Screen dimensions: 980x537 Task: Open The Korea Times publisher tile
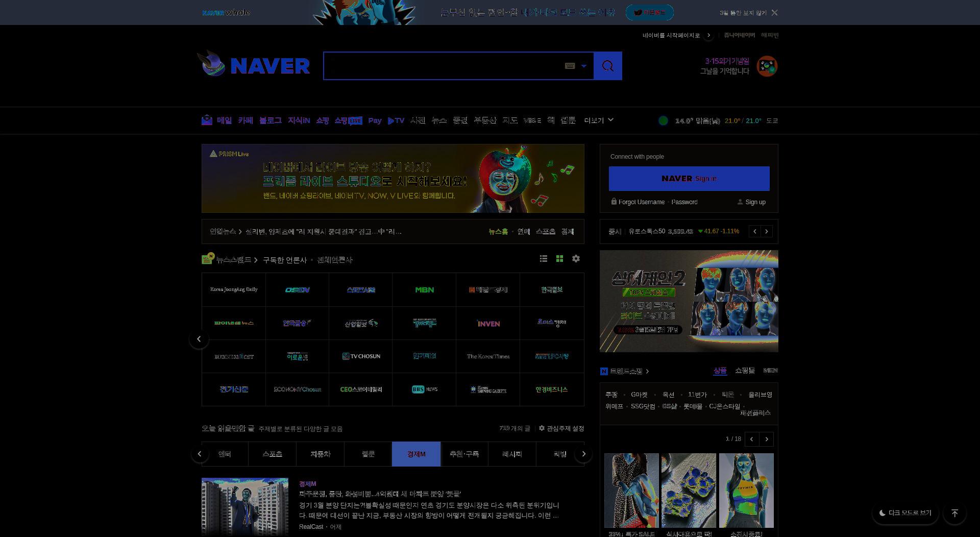pos(488,356)
